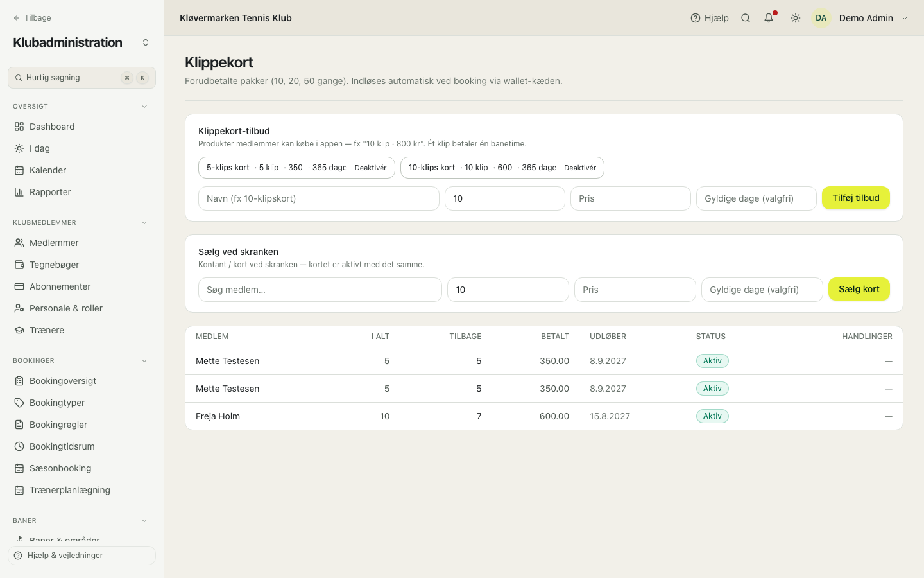Collapse the Bookinger sidebar section
924x578 pixels.
(144, 361)
